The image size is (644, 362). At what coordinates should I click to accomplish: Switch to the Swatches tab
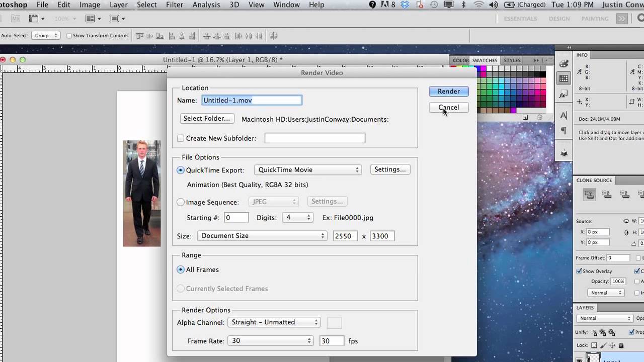tap(485, 60)
